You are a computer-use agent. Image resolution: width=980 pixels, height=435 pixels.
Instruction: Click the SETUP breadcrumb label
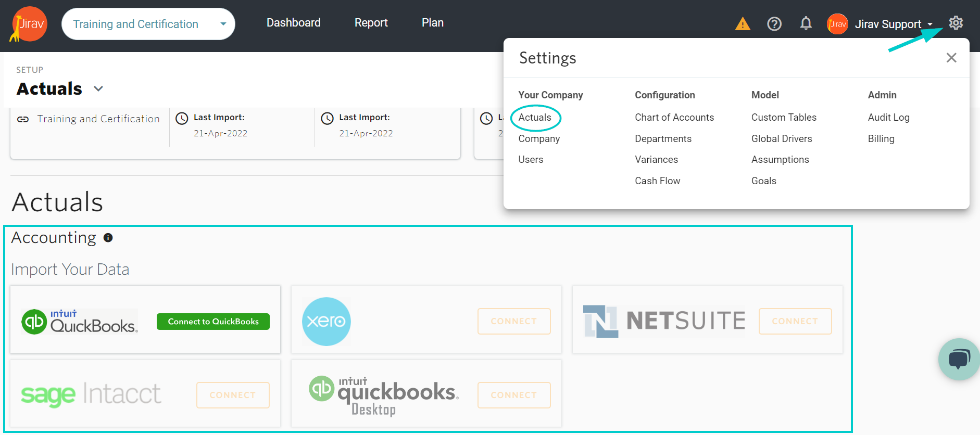click(30, 70)
